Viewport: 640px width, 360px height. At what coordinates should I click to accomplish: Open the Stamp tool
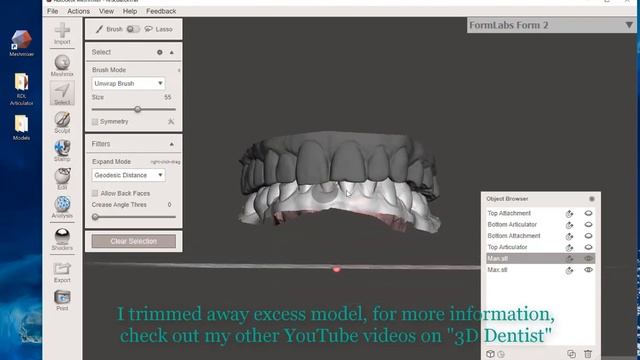point(62,151)
